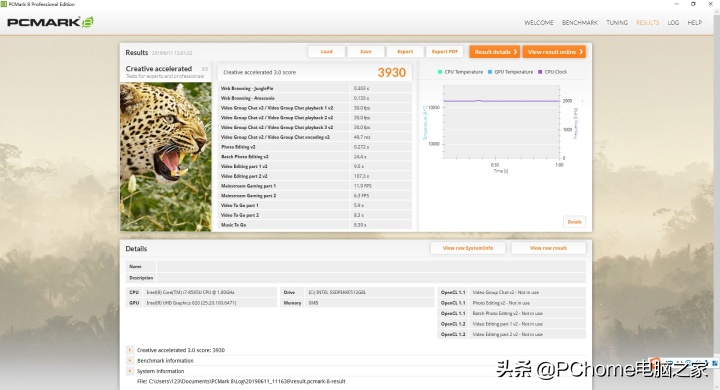Open the LOG tab
Viewport: 720px width, 390px height.
click(673, 23)
